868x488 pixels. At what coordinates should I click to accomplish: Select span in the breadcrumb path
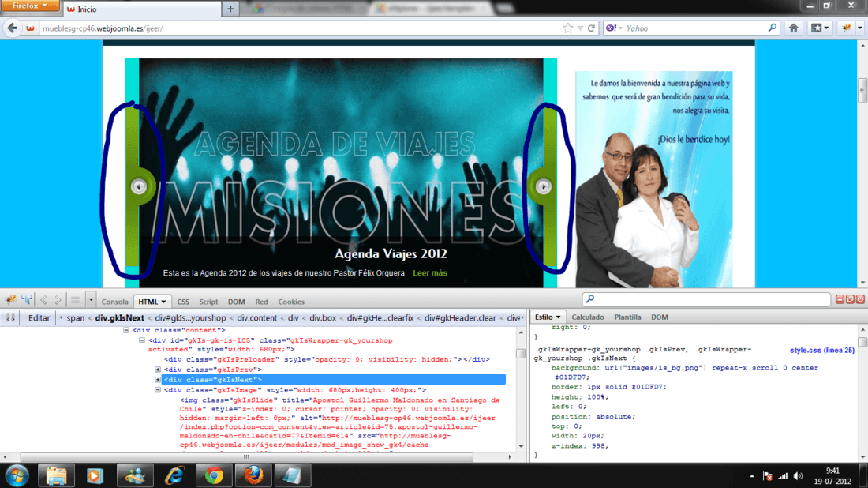pos(76,318)
